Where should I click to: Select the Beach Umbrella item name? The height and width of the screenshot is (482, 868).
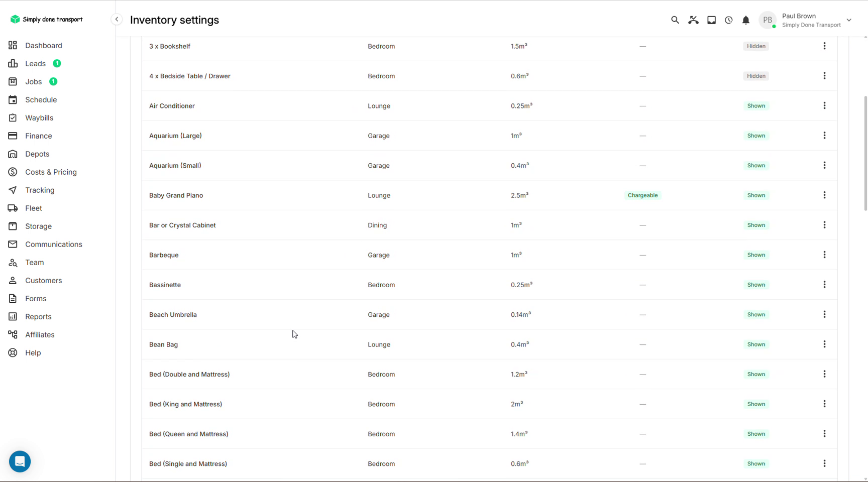tap(173, 315)
